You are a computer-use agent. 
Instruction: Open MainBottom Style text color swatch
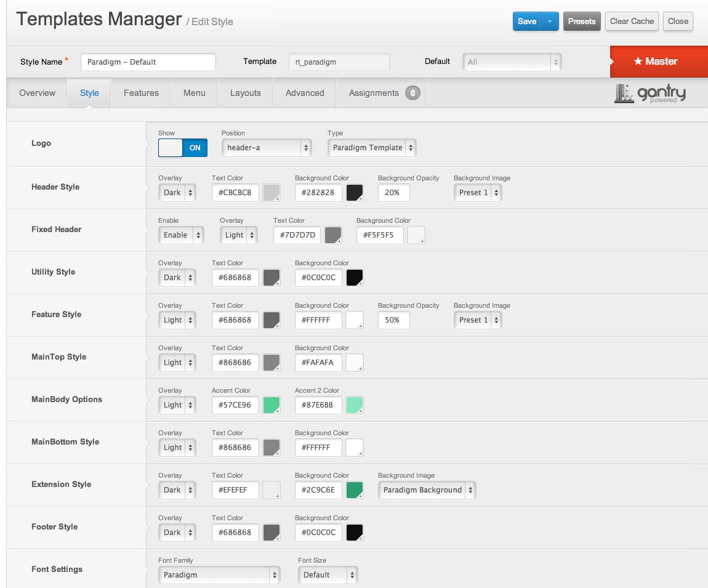click(x=272, y=447)
